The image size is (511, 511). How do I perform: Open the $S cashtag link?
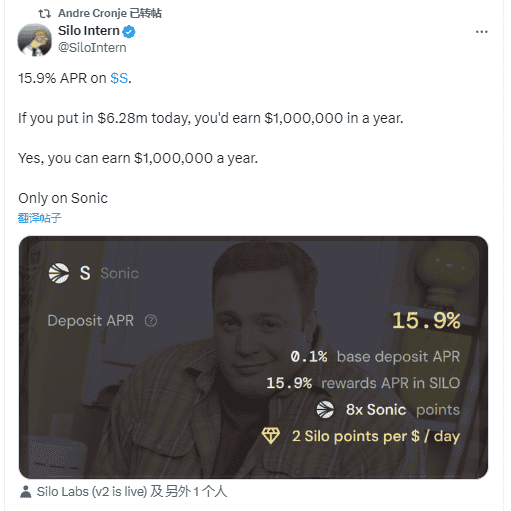tap(119, 78)
